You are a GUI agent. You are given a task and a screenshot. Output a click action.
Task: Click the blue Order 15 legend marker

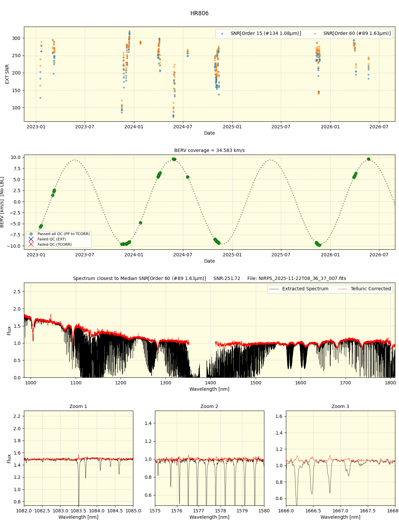(x=222, y=34)
